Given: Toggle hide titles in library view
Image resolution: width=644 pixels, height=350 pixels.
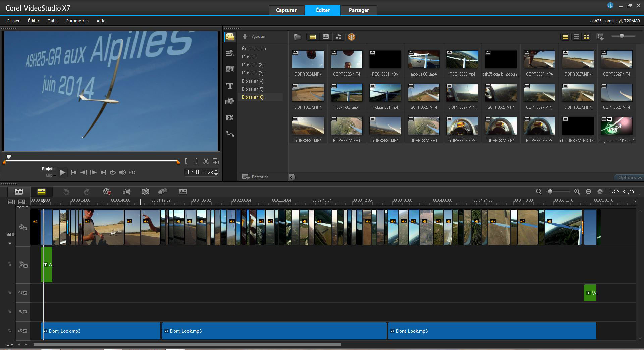Looking at the screenshot, I should point(565,37).
